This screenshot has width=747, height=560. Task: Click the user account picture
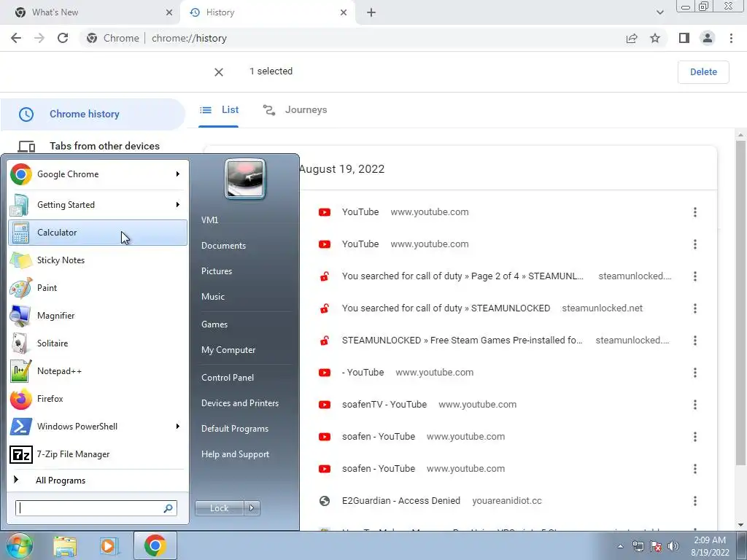(x=245, y=179)
